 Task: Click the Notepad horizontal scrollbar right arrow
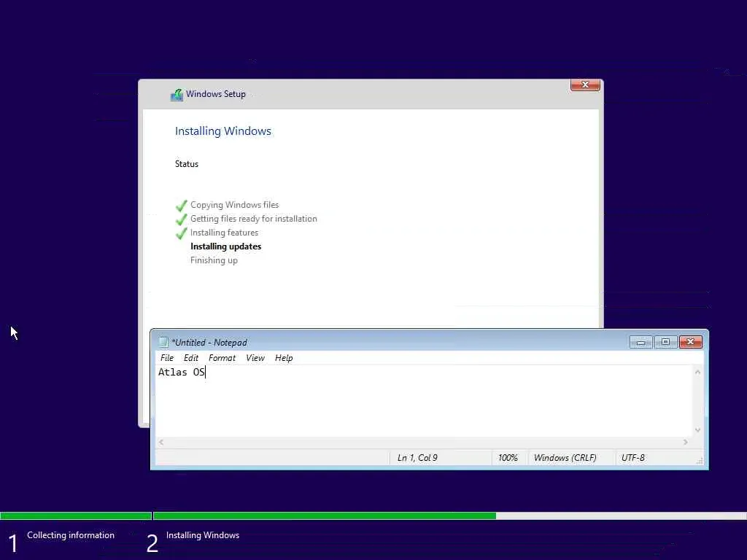pyautogui.click(x=686, y=442)
